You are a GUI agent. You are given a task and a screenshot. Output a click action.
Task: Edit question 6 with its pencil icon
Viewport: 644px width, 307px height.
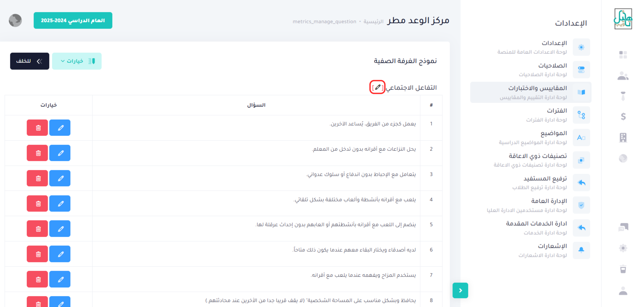click(60, 254)
